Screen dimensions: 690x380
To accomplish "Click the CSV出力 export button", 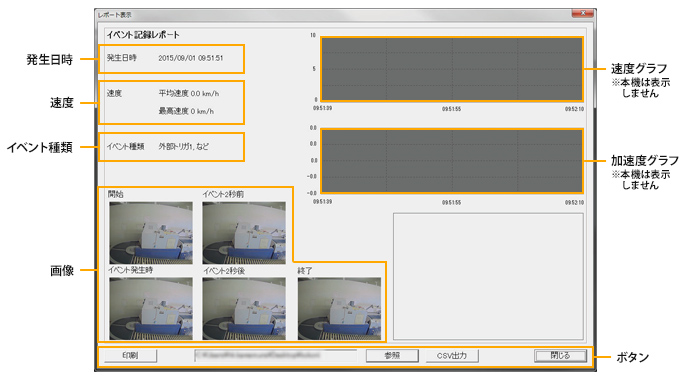I will (452, 355).
